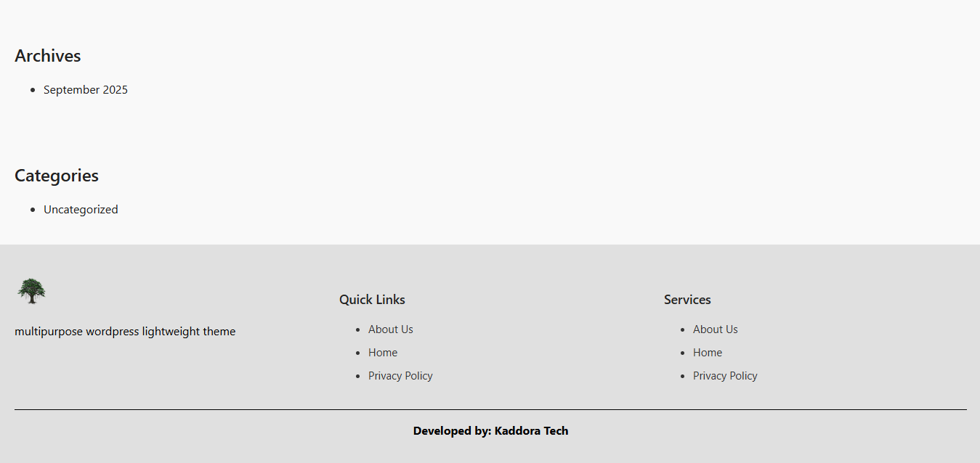The image size is (980, 463).
Task: Click the Developed by: Kaddora Tech credit
Action: pos(490,431)
